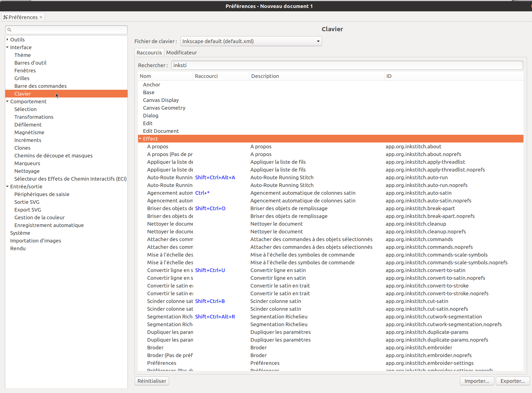This screenshot has height=393, width=532.
Task: Select the Dialog shortcut group
Action: (151, 115)
